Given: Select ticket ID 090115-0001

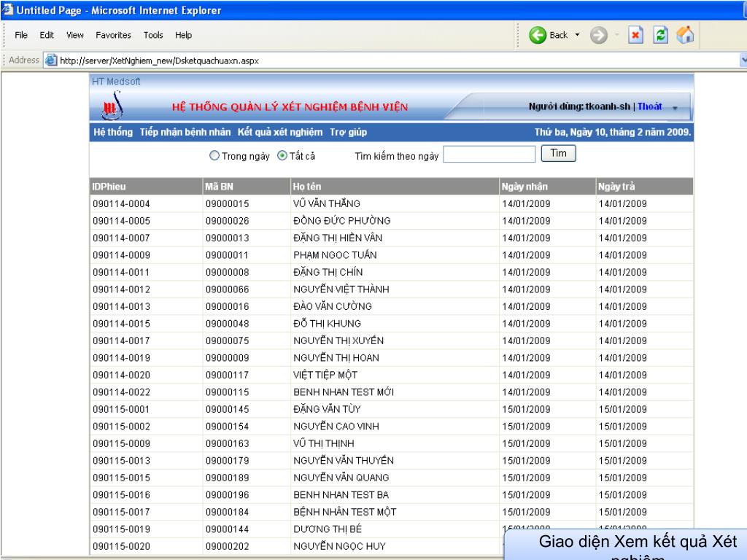Looking at the screenshot, I should click(x=121, y=410).
